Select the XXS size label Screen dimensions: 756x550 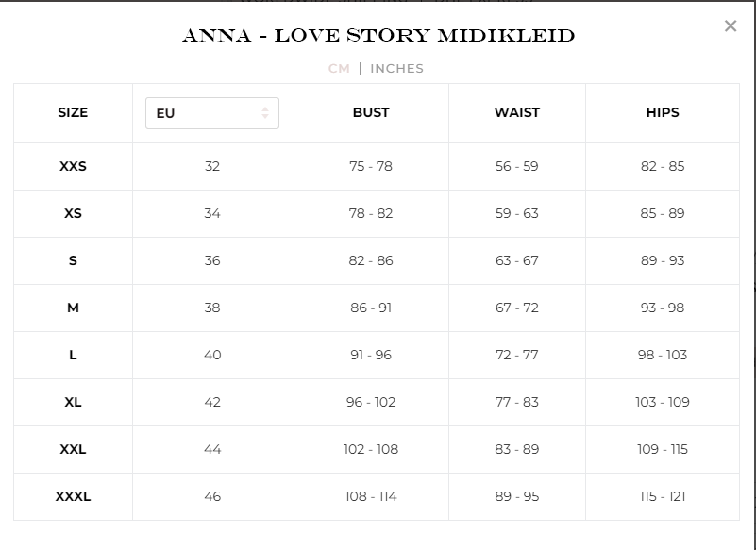coord(73,166)
